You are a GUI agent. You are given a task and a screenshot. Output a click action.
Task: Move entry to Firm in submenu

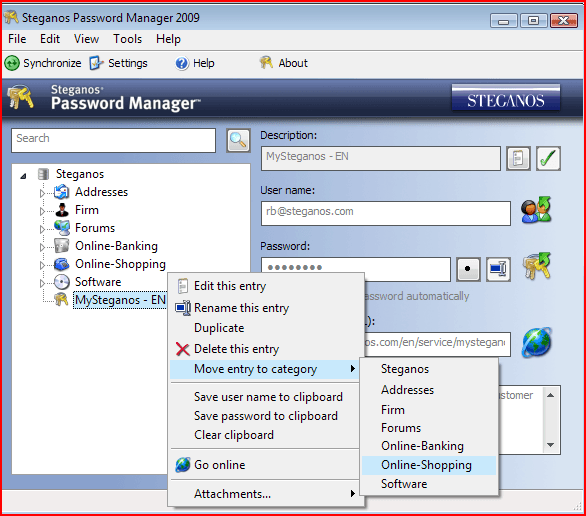(x=429, y=410)
